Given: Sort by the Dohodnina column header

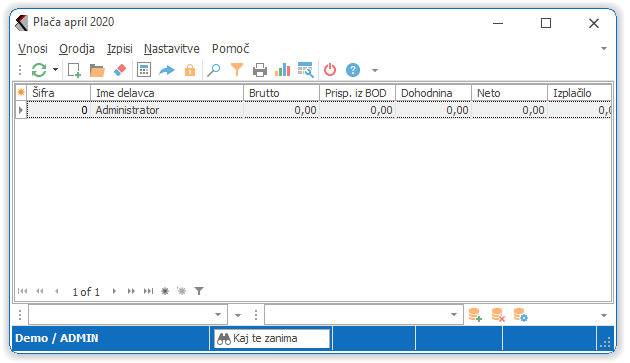Looking at the screenshot, I should point(434,93).
